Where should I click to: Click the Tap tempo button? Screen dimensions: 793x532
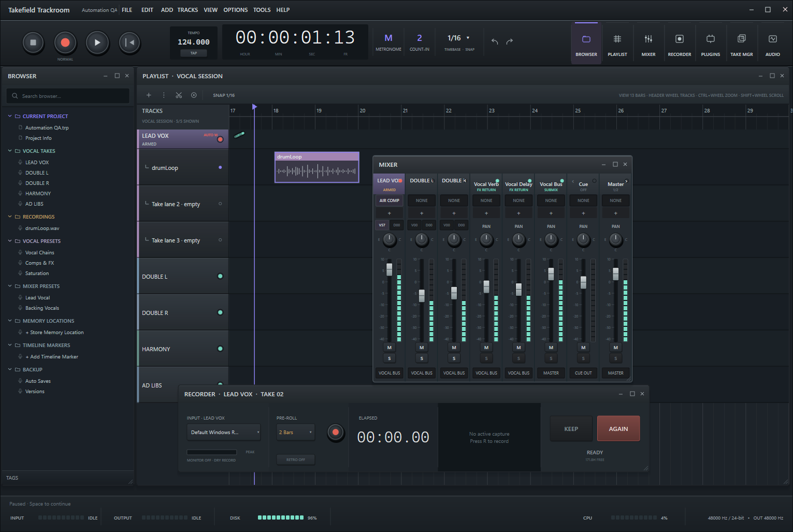point(194,53)
